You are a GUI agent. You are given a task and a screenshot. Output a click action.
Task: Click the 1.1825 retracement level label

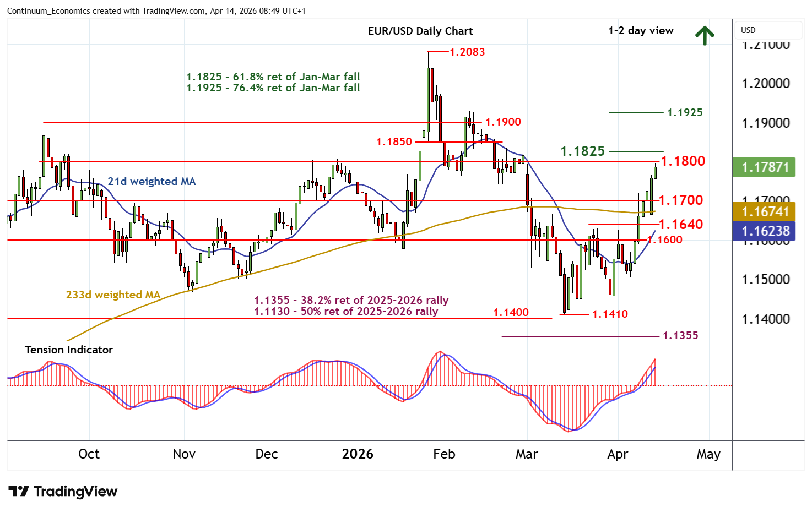[582, 151]
